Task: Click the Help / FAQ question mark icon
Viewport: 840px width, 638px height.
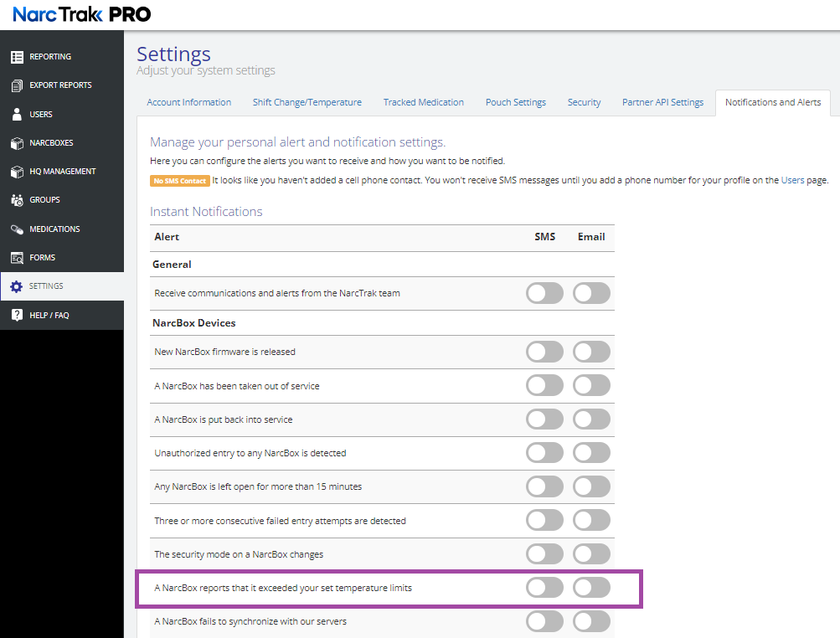Action: pos(17,315)
